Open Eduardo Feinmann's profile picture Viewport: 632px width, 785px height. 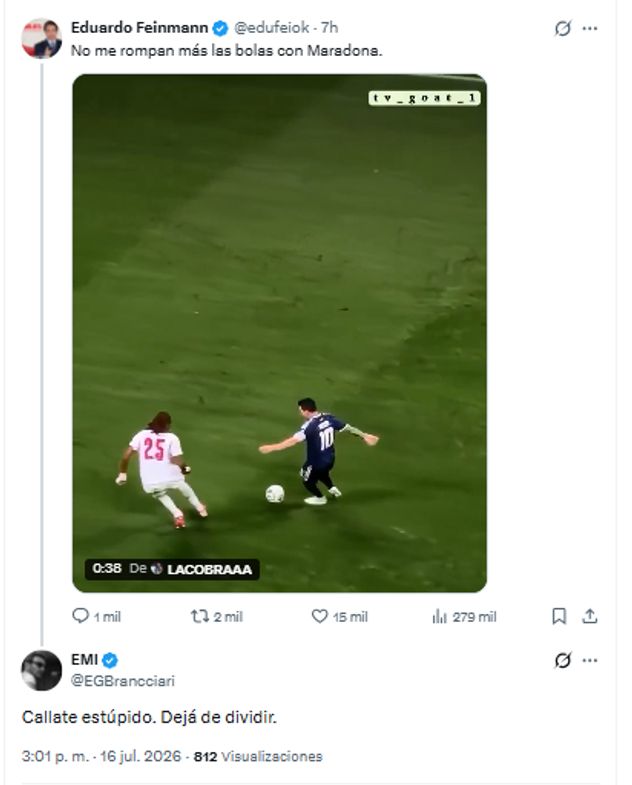42,39
